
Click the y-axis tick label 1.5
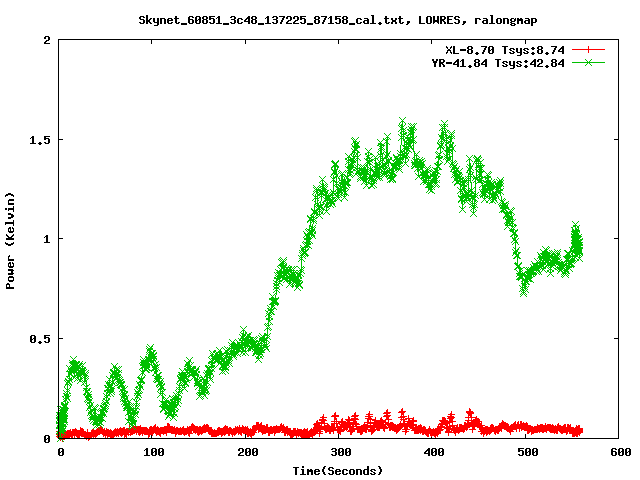pyautogui.click(x=40, y=140)
